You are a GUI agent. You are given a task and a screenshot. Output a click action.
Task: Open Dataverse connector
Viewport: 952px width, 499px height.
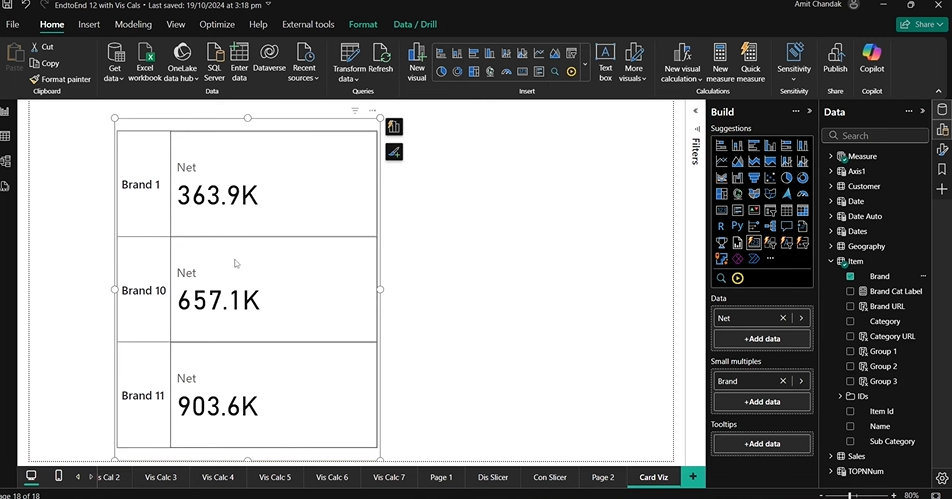pos(269,58)
